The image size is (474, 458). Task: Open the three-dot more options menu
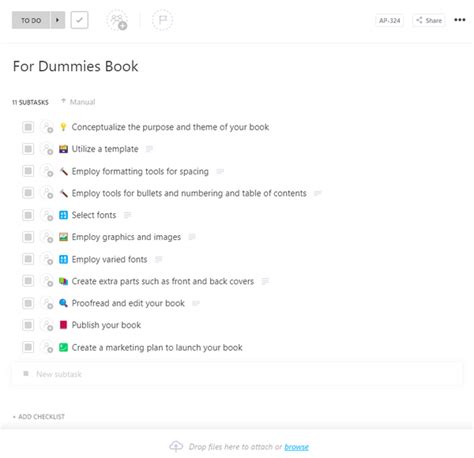tap(460, 20)
